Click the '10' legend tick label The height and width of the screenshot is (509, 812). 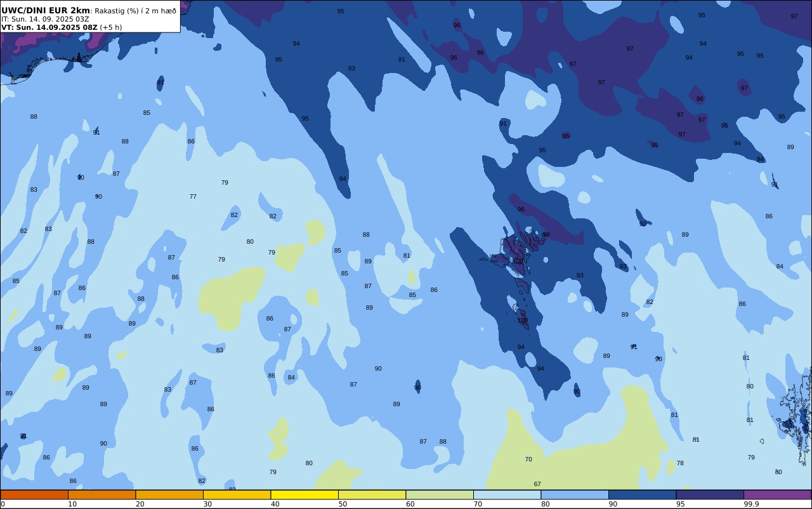(x=73, y=504)
